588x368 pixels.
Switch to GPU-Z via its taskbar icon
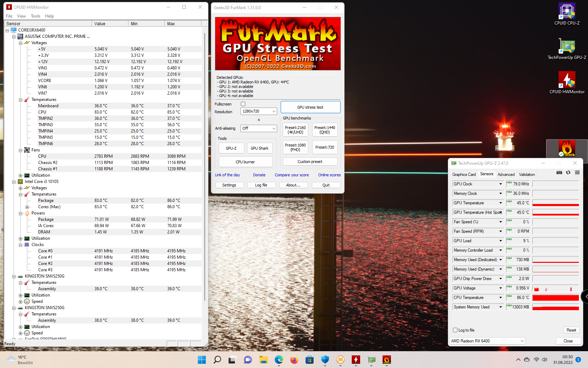point(371,360)
